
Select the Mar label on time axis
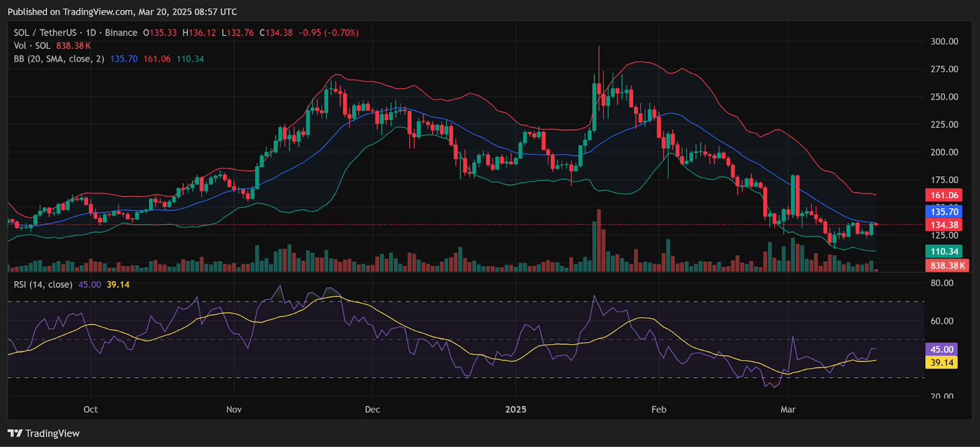788,410
